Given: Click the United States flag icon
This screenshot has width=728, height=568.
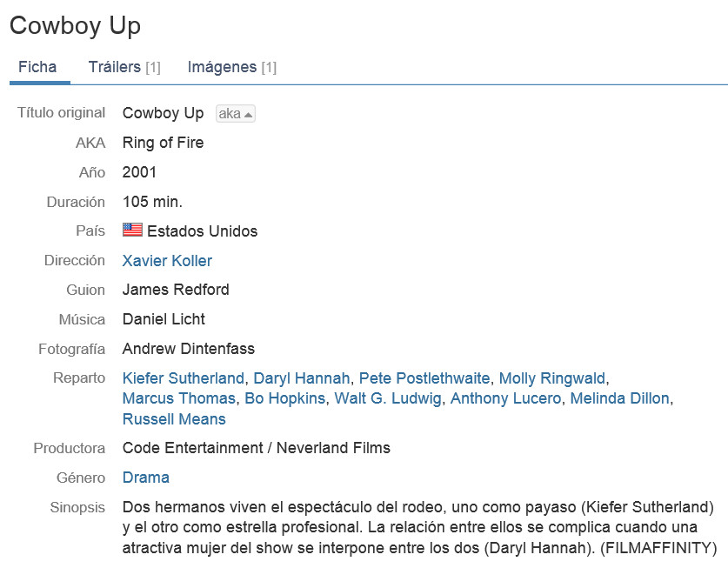Looking at the screenshot, I should coord(132,230).
